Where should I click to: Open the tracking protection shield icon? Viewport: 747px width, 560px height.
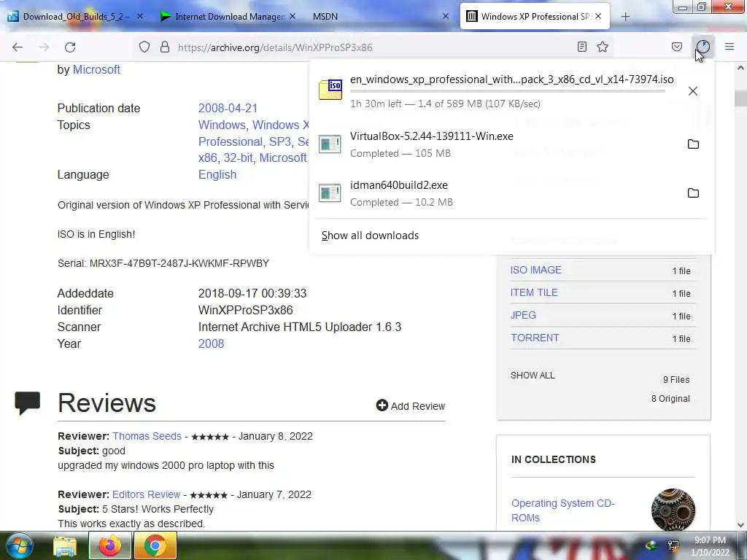(144, 47)
